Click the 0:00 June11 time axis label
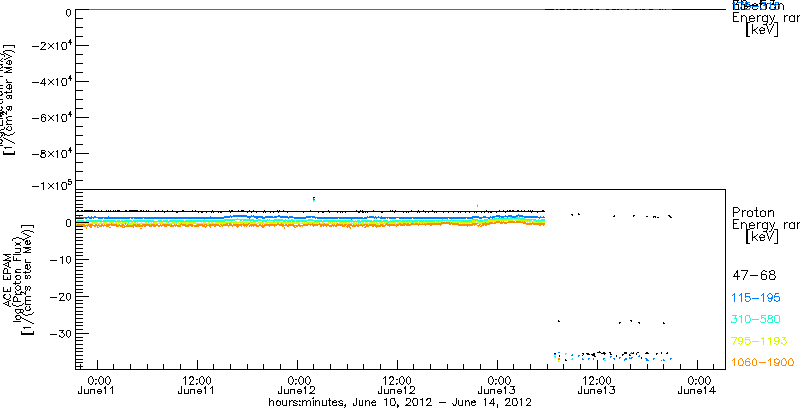Image resolution: width=800 pixels, height=410 pixels. (97, 386)
